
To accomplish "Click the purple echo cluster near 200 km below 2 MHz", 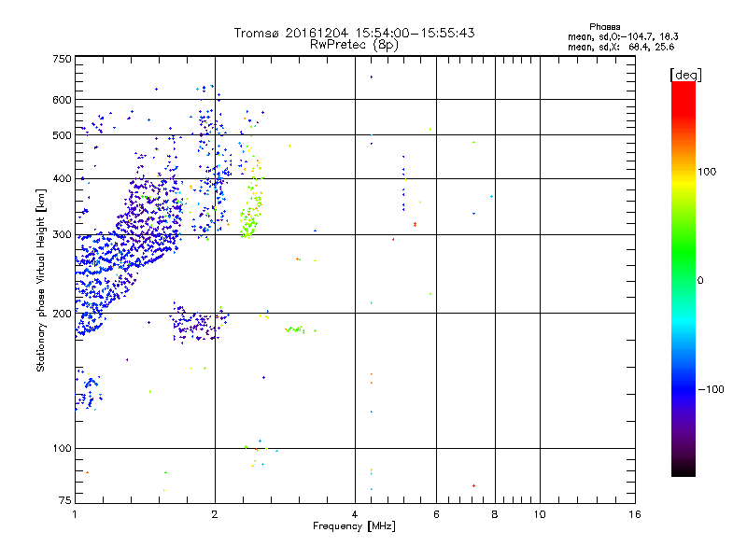I will 198,323.
